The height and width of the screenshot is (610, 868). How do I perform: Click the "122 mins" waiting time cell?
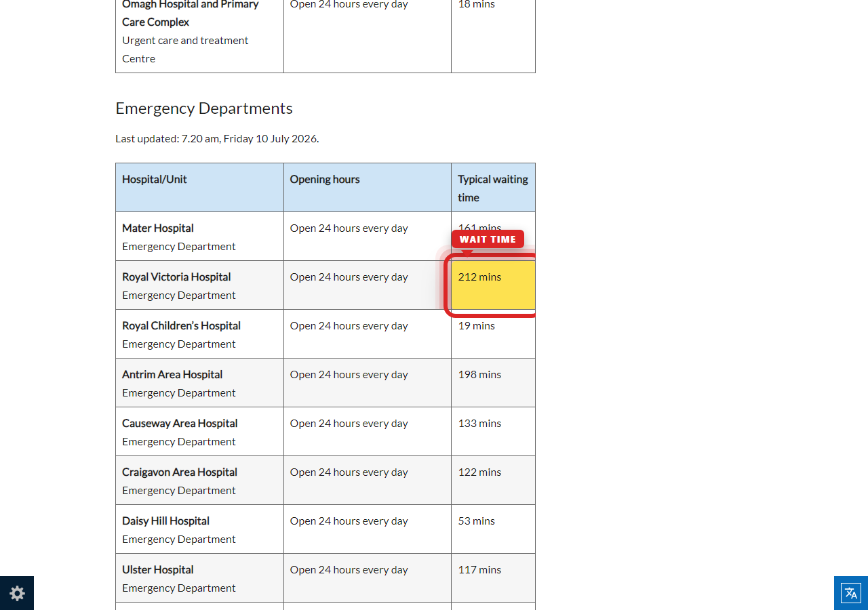[493, 481]
